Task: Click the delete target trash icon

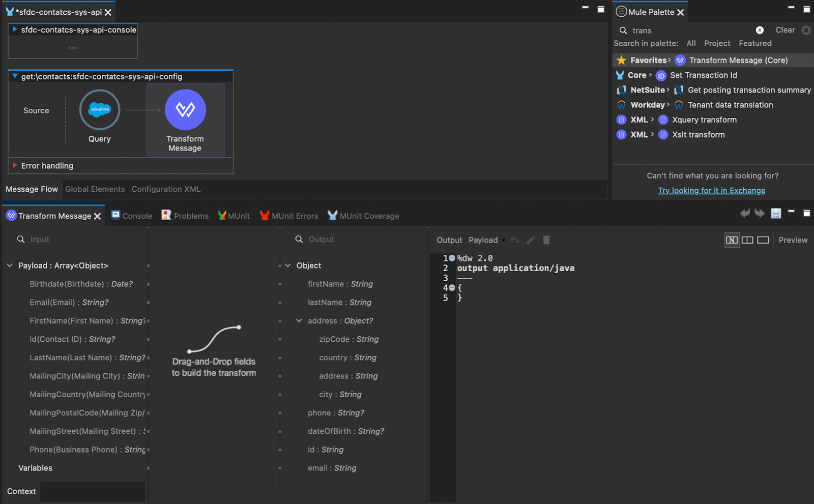Action: [546, 240]
